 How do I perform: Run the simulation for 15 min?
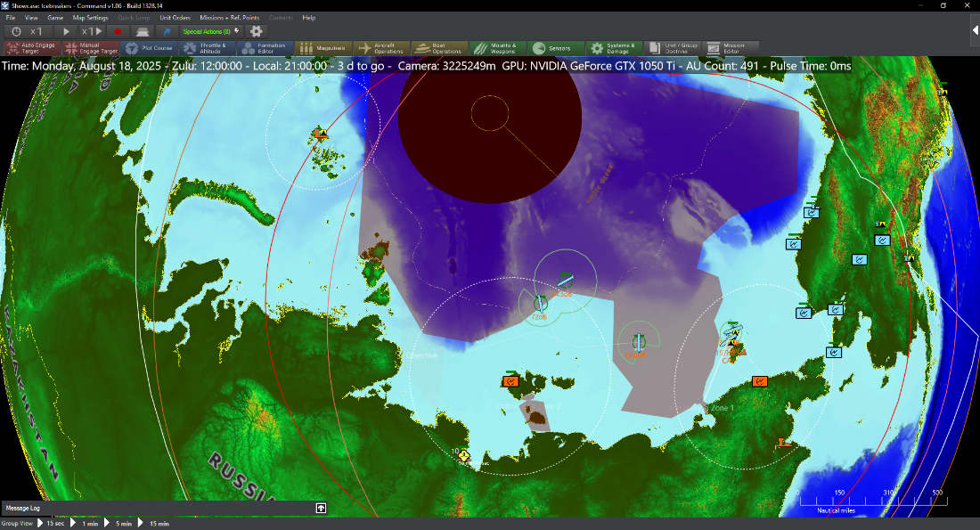click(x=154, y=523)
